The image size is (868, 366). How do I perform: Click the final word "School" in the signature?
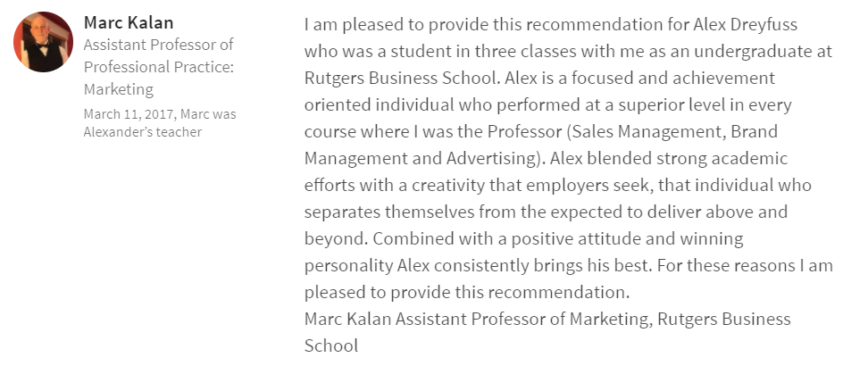(330, 345)
